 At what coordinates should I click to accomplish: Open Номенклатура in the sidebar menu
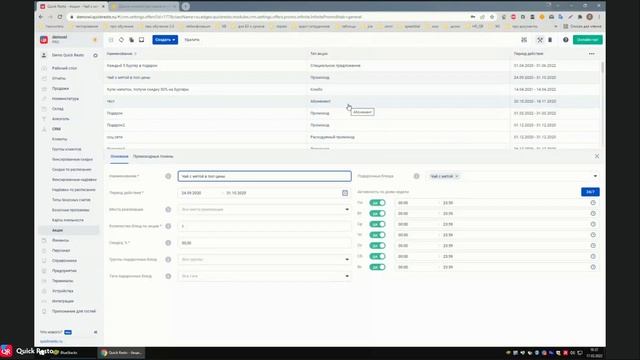[x=65, y=99]
